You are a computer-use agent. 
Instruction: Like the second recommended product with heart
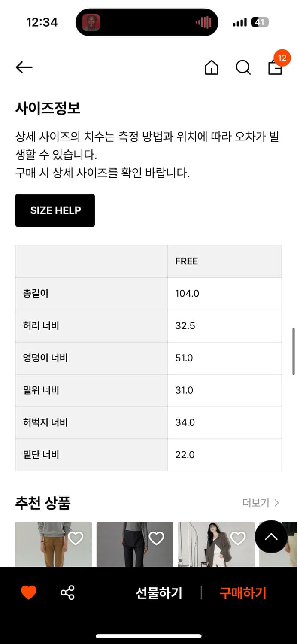(156, 538)
